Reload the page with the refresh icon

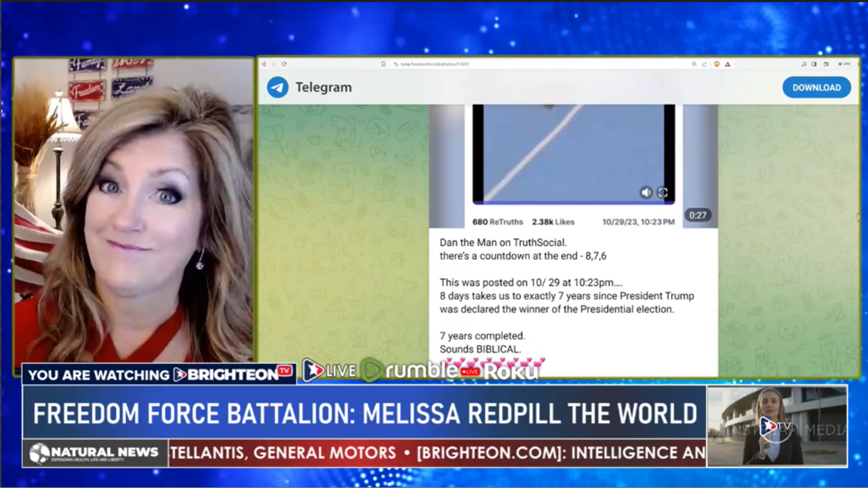click(283, 64)
